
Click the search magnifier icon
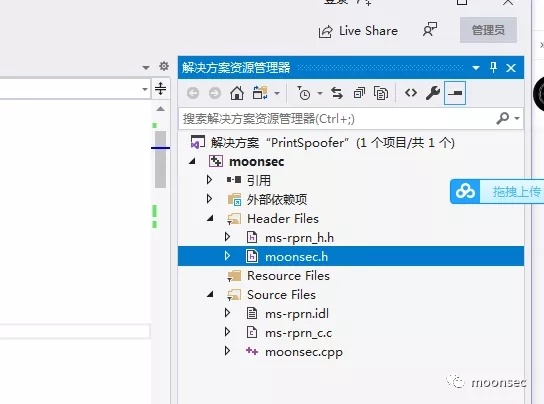[502, 118]
